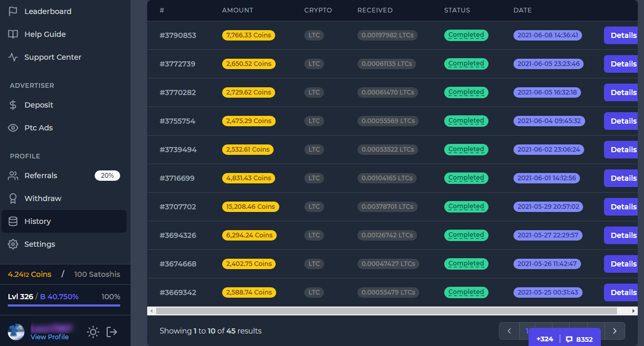The height and width of the screenshot is (346, 644).
Task: Click the STATUS column header
Action: (x=457, y=10)
